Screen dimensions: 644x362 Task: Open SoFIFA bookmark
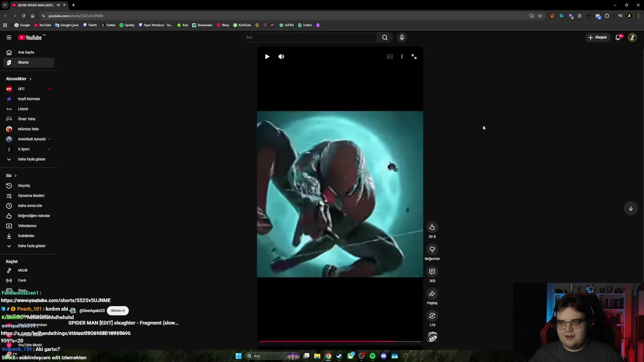286,25
